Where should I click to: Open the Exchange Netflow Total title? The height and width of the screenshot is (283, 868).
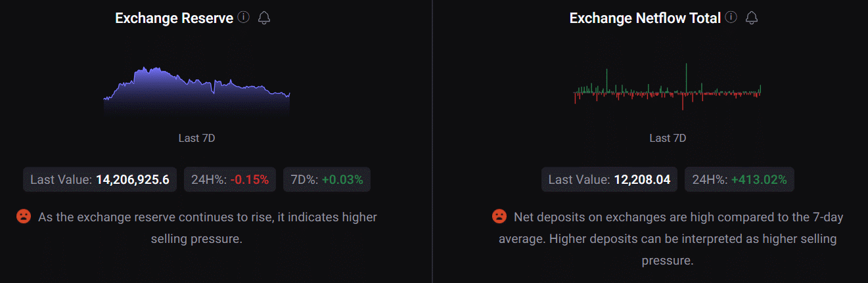point(645,18)
